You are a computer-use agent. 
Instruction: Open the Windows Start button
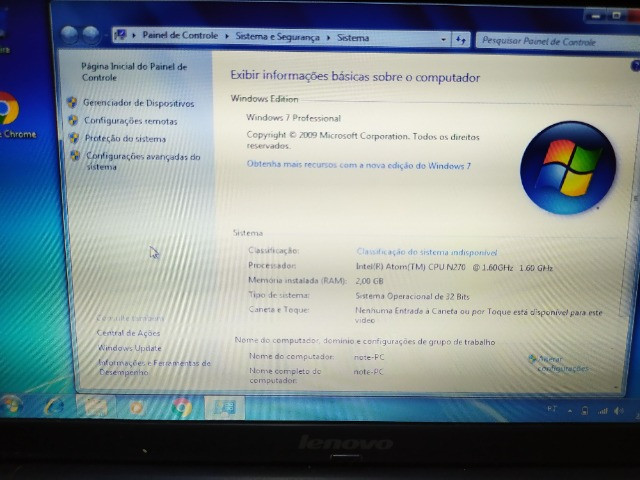10,405
